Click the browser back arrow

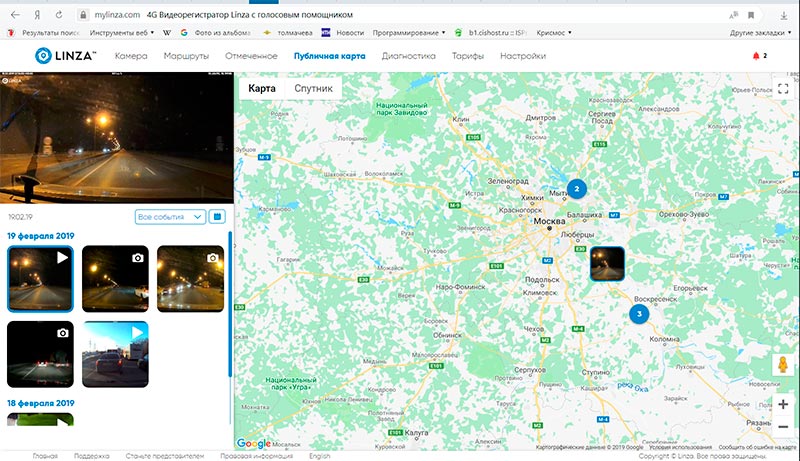click(x=15, y=16)
